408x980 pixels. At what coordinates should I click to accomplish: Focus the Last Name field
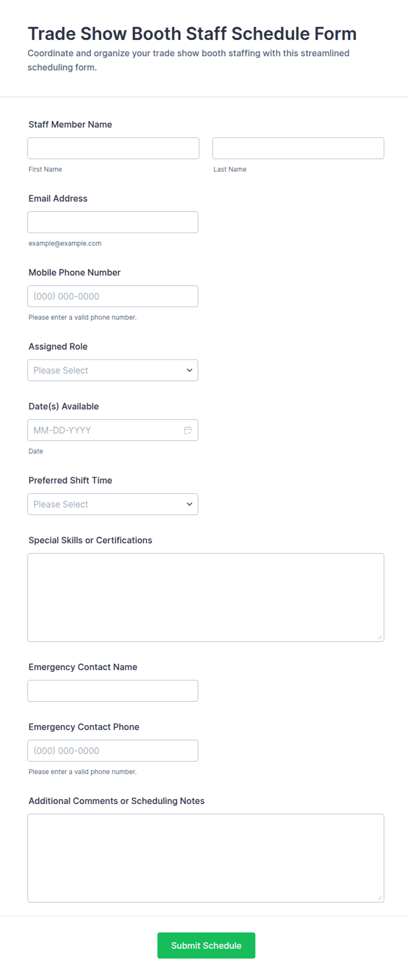coord(298,148)
